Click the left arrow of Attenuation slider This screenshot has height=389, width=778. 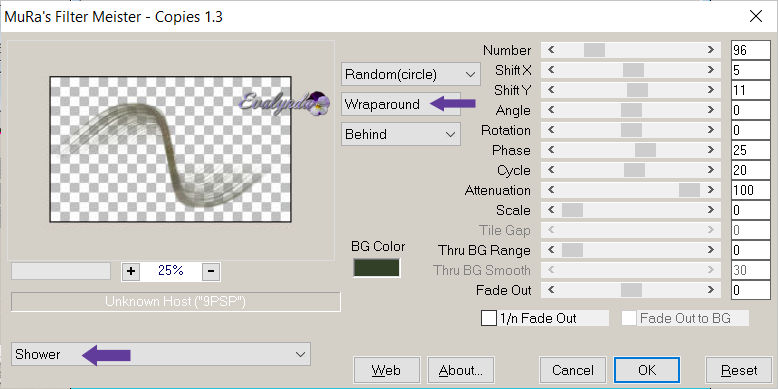tap(551, 190)
